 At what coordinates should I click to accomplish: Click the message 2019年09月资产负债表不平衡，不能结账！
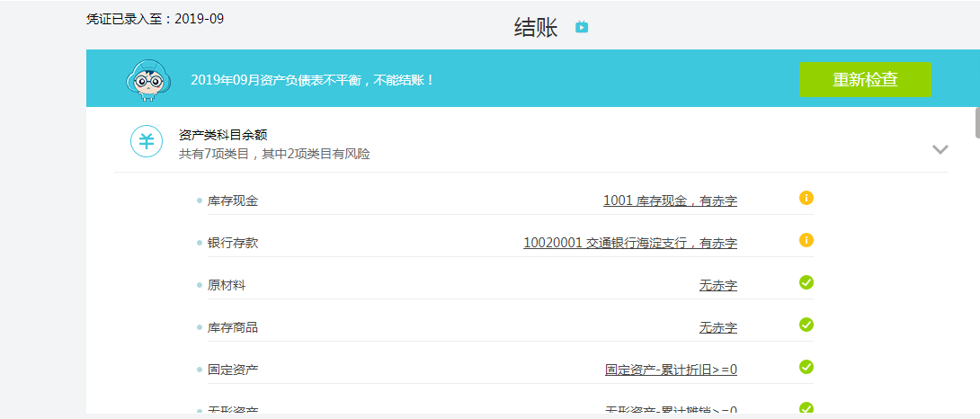coord(313,80)
